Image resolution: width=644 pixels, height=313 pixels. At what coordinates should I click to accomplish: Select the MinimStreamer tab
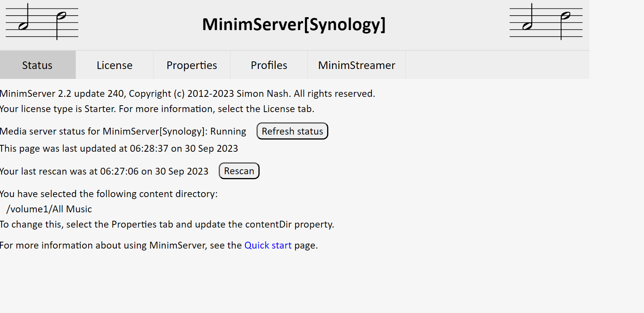357,65
